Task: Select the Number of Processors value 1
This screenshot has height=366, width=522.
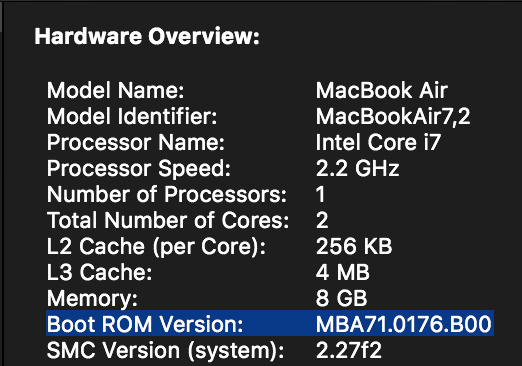Action: coord(320,194)
